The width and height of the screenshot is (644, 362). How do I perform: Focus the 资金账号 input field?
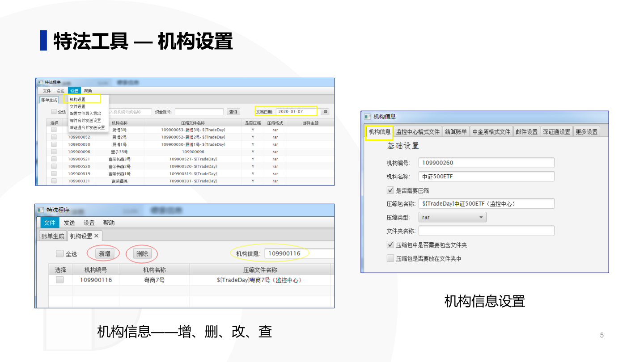(x=199, y=112)
